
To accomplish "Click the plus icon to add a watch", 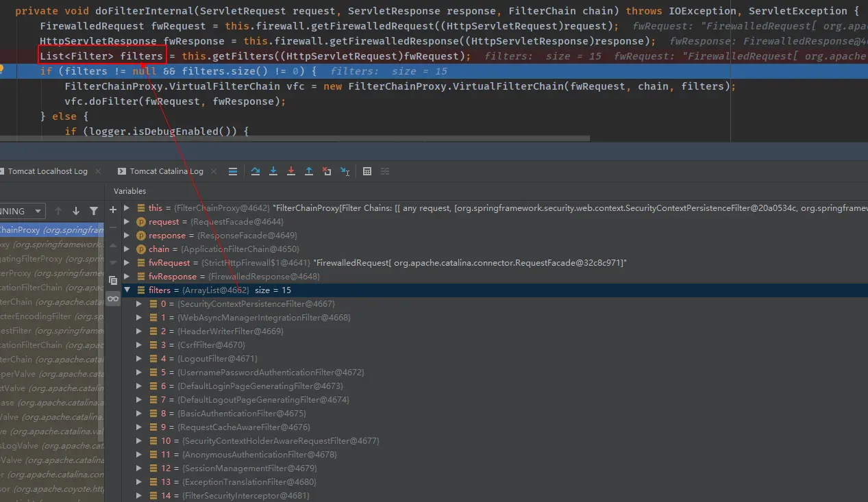I will click(x=113, y=210).
